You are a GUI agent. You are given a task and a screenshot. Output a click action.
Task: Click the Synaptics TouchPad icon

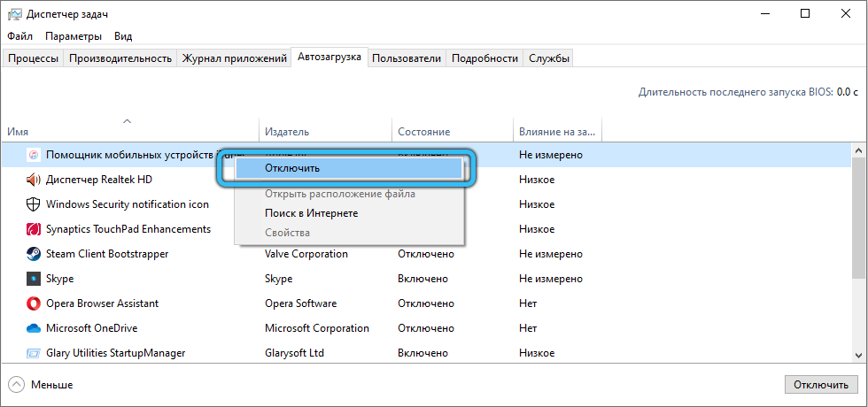tap(33, 229)
